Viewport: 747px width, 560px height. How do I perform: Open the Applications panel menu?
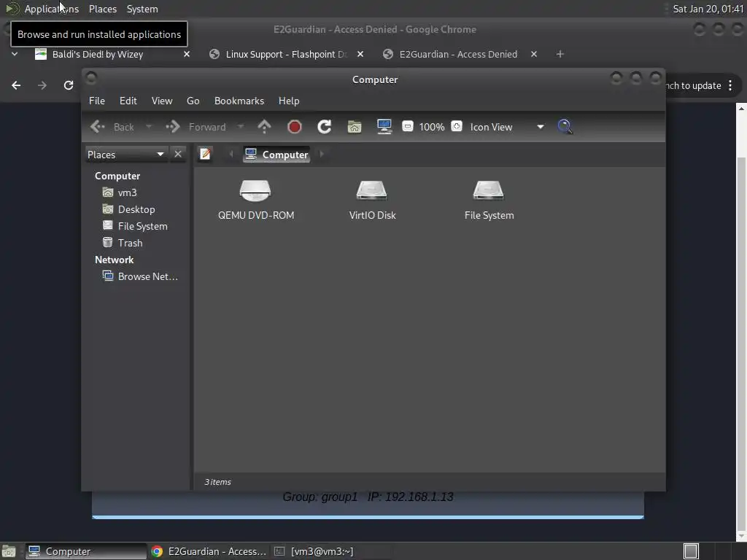[52, 9]
